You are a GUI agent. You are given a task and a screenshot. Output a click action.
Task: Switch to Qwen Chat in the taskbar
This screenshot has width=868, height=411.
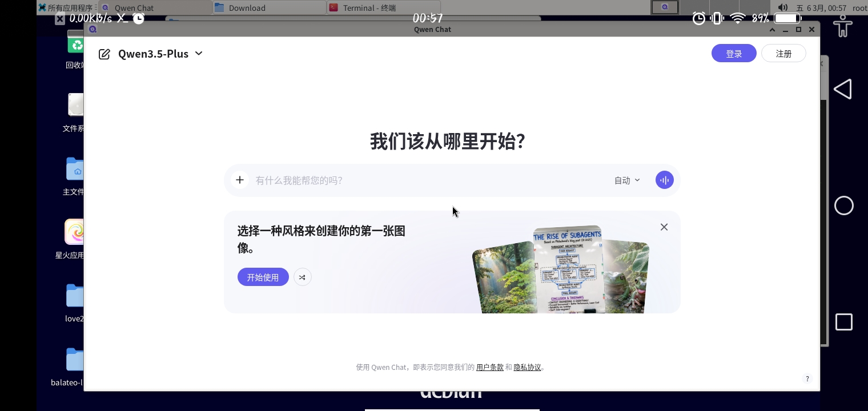coord(155,8)
